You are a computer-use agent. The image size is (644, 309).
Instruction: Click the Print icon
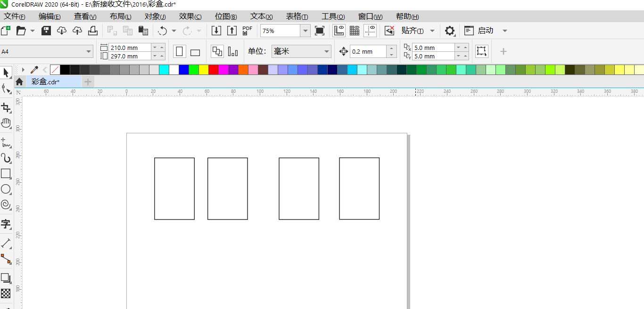(93, 31)
